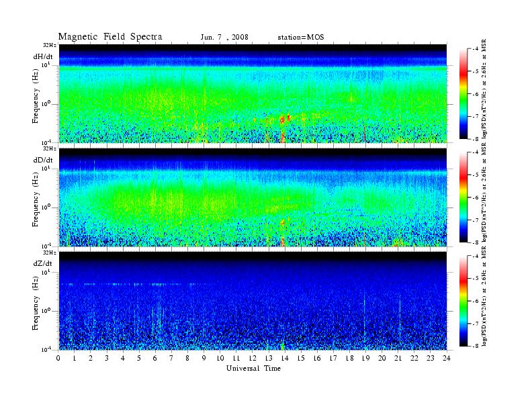
Task: Click the 32Hz label of dZ/dt panel
Action: 49,253
